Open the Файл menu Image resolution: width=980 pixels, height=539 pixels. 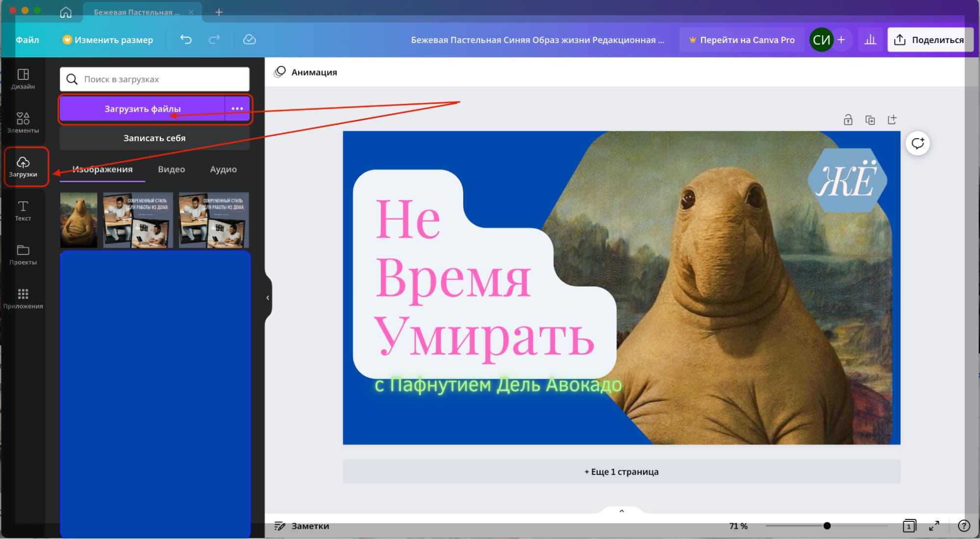27,40
